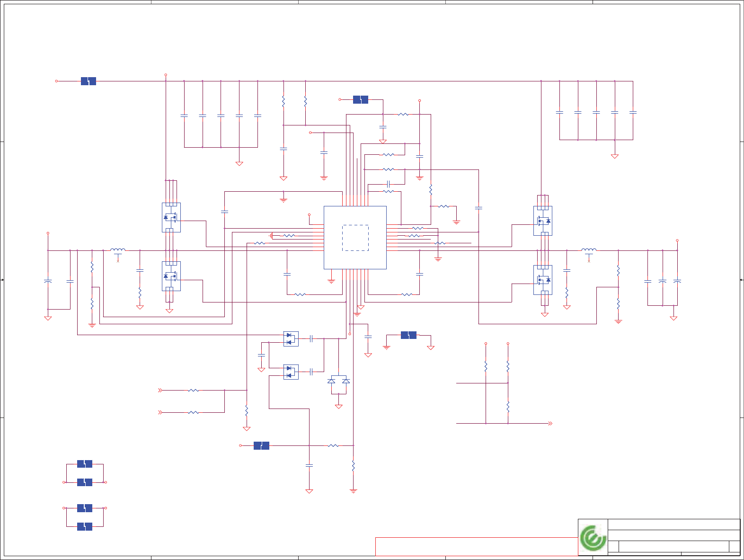Select the topmost jumper in bottom-left group
Viewport: 744px width, 560px height.
click(x=85, y=464)
